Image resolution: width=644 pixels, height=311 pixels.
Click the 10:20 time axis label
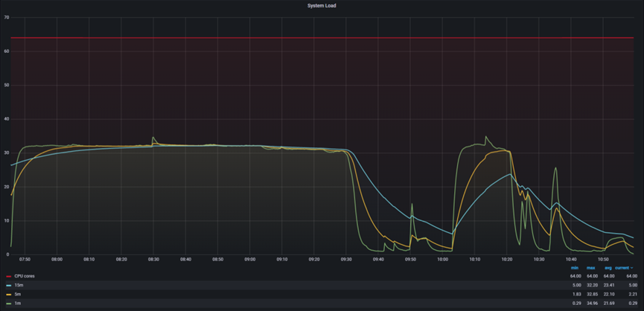pyautogui.click(x=507, y=260)
